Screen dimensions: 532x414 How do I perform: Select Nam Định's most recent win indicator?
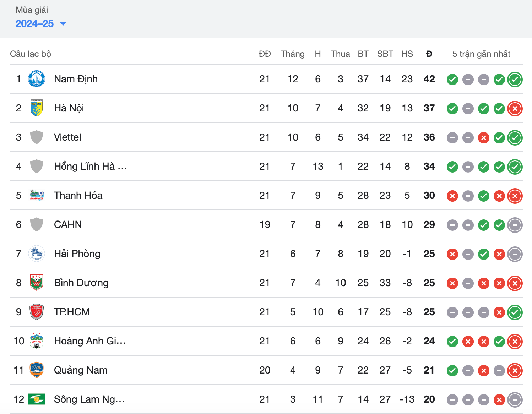click(515, 80)
